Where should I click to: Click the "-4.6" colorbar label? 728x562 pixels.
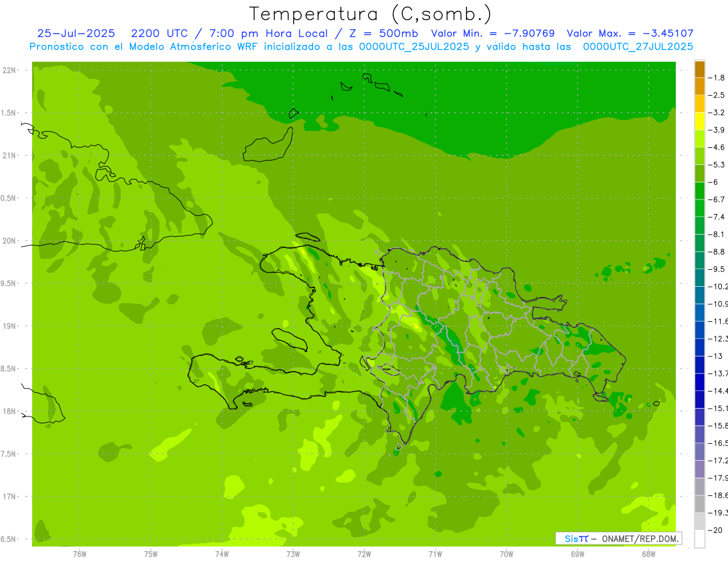717,147
